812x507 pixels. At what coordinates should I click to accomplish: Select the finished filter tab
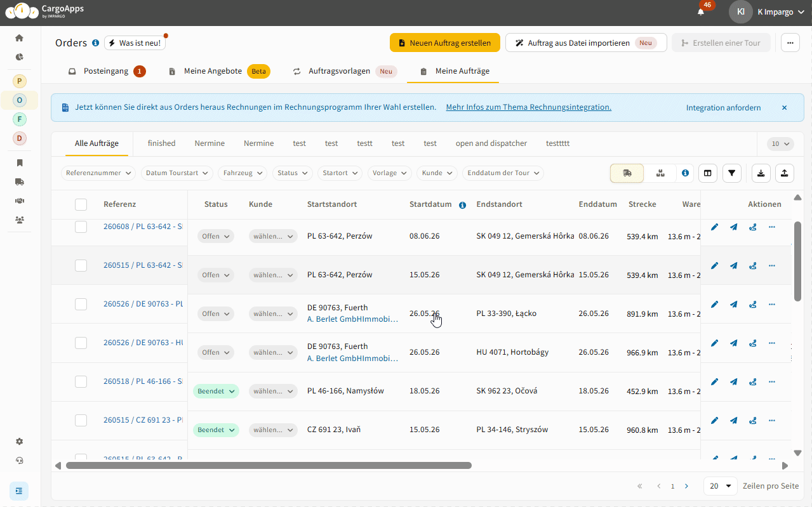click(x=162, y=143)
